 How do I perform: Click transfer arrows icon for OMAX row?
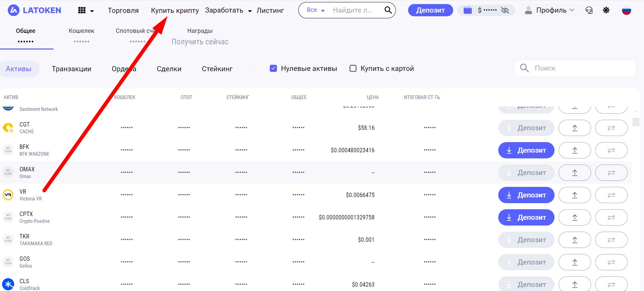tap(611, 173)
